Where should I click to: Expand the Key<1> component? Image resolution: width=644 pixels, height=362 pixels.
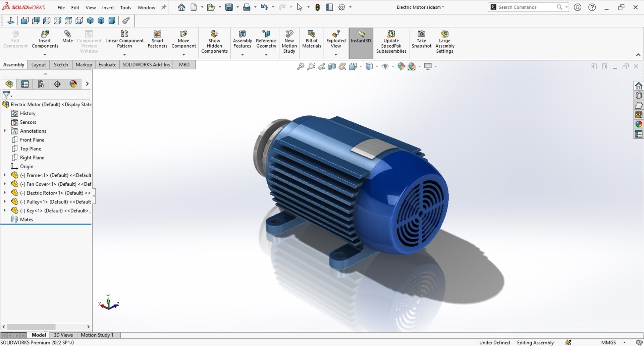click(x=5, y=210)
